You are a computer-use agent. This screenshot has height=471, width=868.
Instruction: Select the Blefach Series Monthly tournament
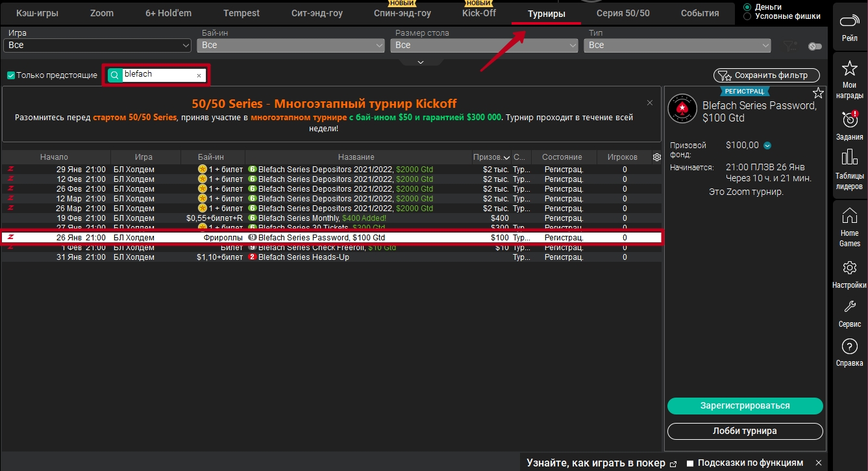(332, 218)
